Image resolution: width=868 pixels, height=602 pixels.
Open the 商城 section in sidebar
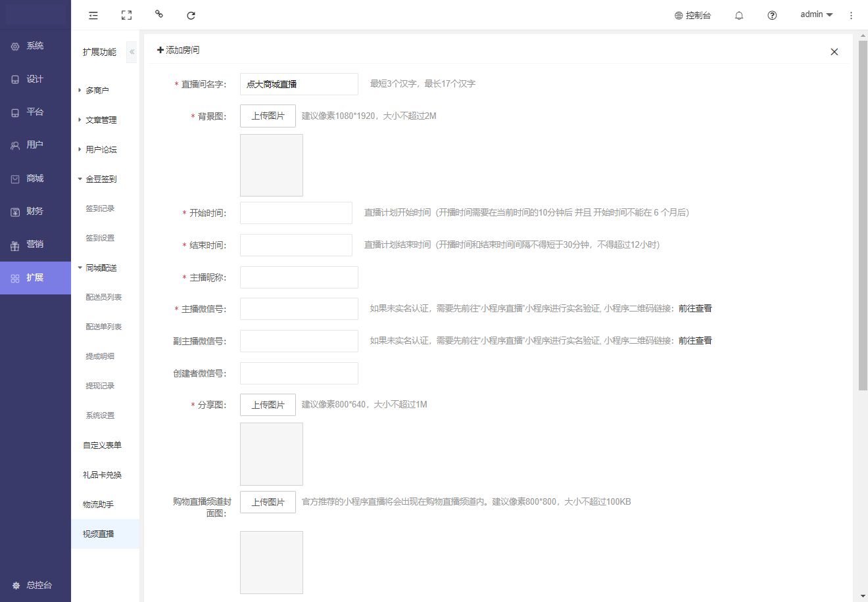(x=35, y=178)
